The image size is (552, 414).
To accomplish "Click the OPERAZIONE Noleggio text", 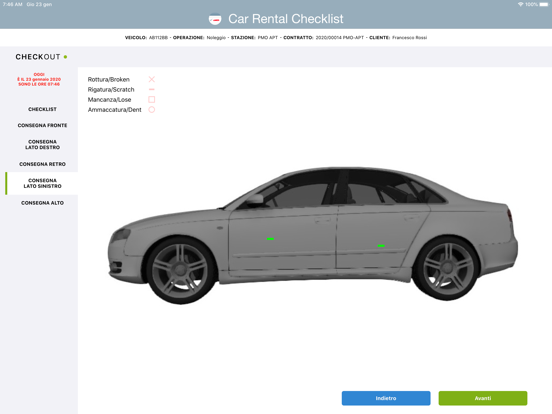I will [199, 38].
